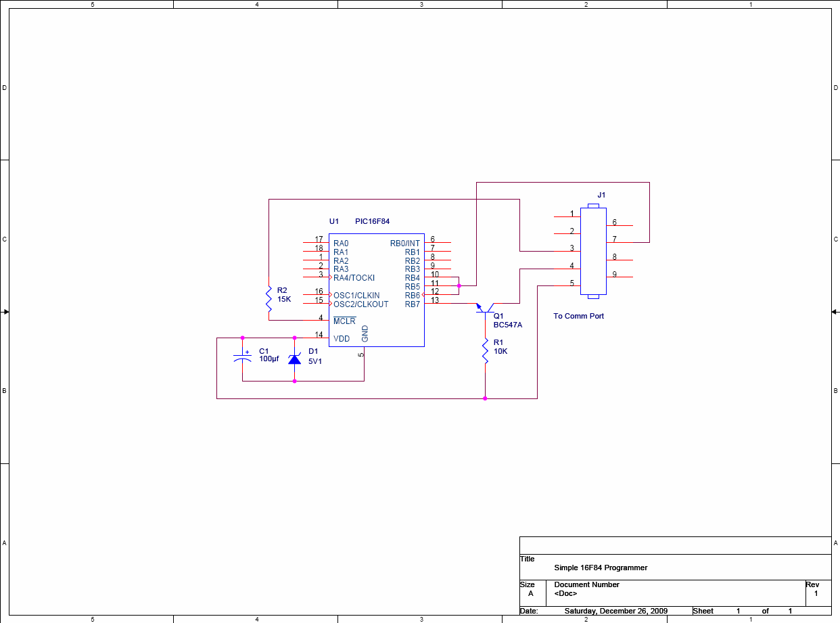Select the R2 15K resistor symbol

[269, 294]
